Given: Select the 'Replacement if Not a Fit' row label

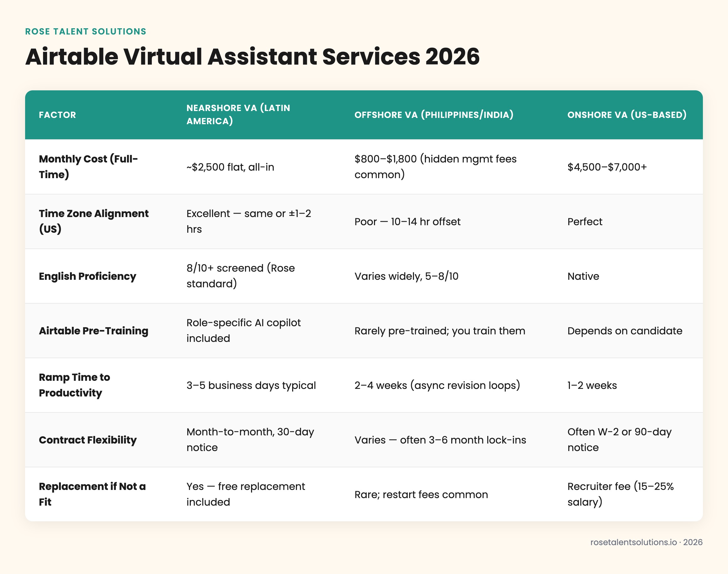Looking at the screenshot, I should pos(93,494).
